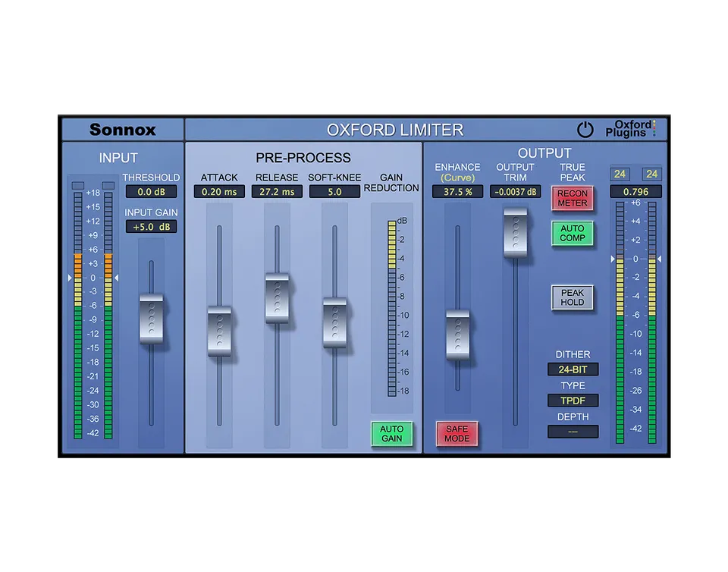The height and width of the screenshot is (572, 728).
Task: Click the Threshold 0.0 dB field
Action: [x=152, y=192]
